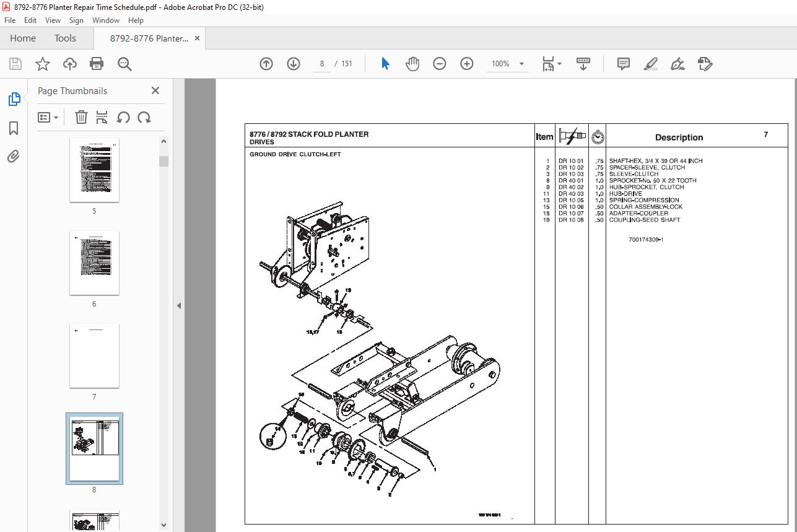This screenshot has width=797, height=532.
Task: Click the 'DR 10 01' code cell
Action: pyautogui.click(x=571, y=161)
